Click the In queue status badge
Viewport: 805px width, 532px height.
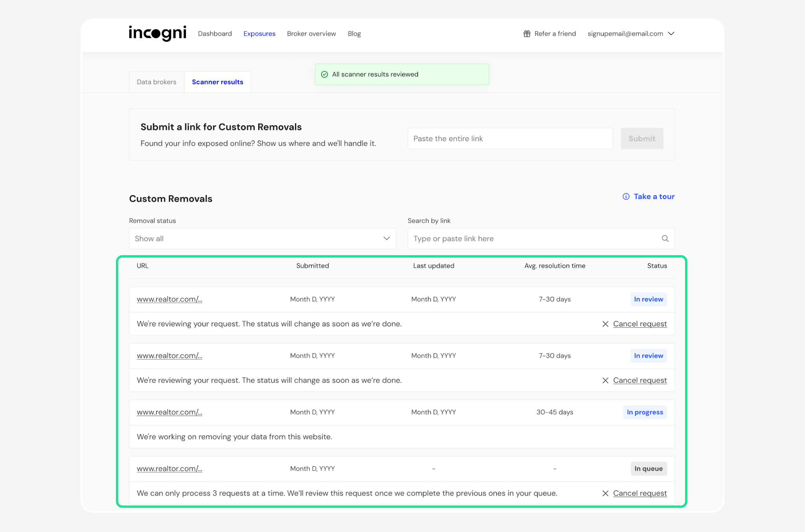(x=649, y=469)
